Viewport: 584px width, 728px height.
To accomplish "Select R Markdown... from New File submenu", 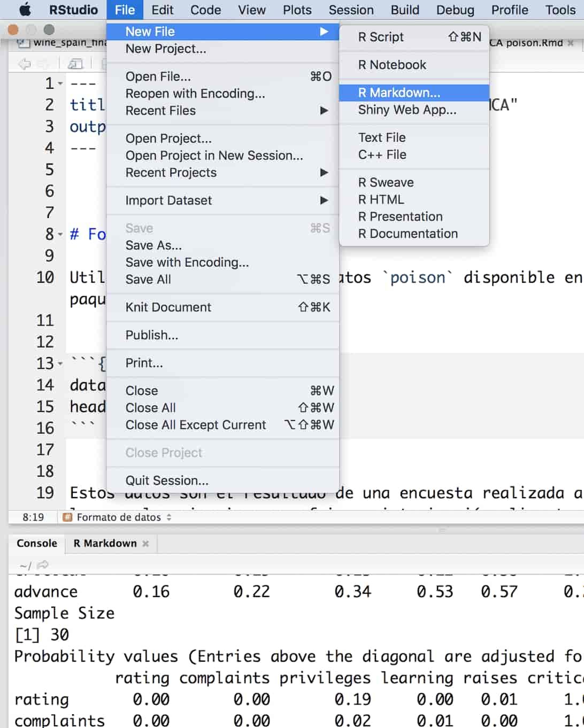I will [x=414, y=92].
